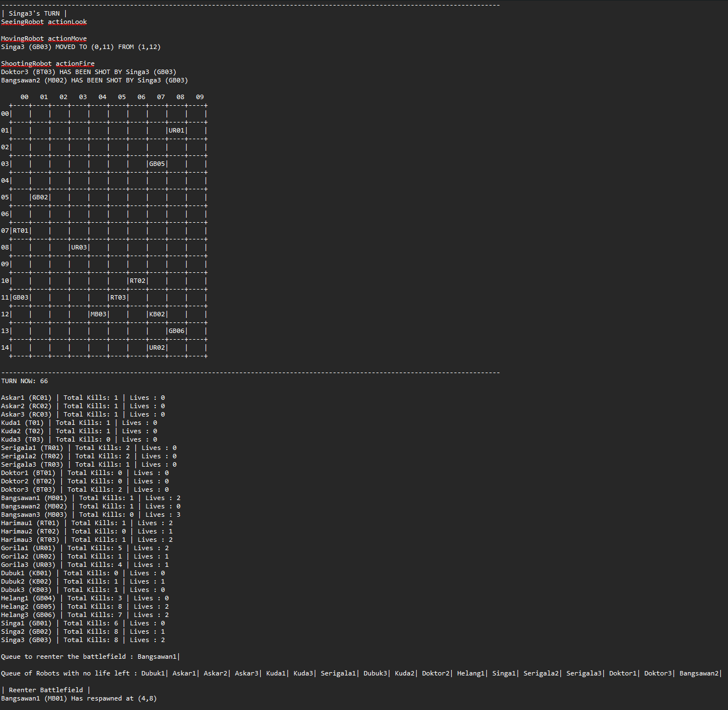Click the ShootingRobot actionFire heading

pos(48,63)
